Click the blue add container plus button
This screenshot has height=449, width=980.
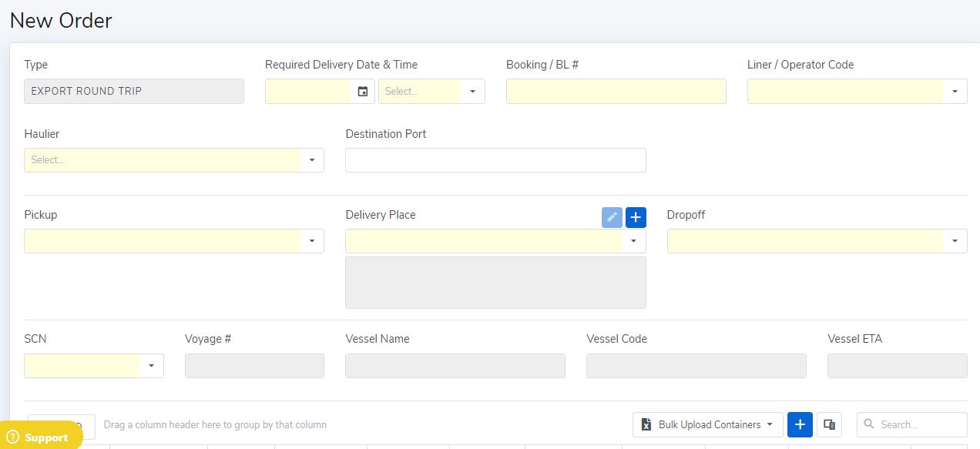[x=800, y=424]
